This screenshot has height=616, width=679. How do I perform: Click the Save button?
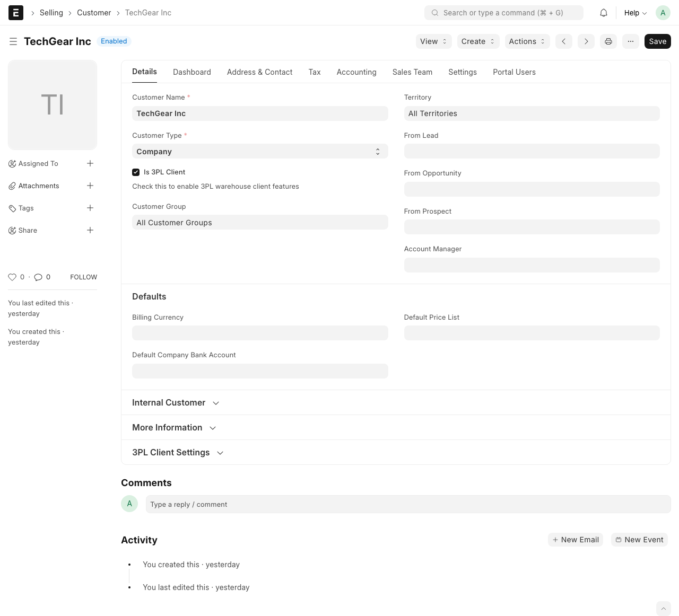coord(657,41)
